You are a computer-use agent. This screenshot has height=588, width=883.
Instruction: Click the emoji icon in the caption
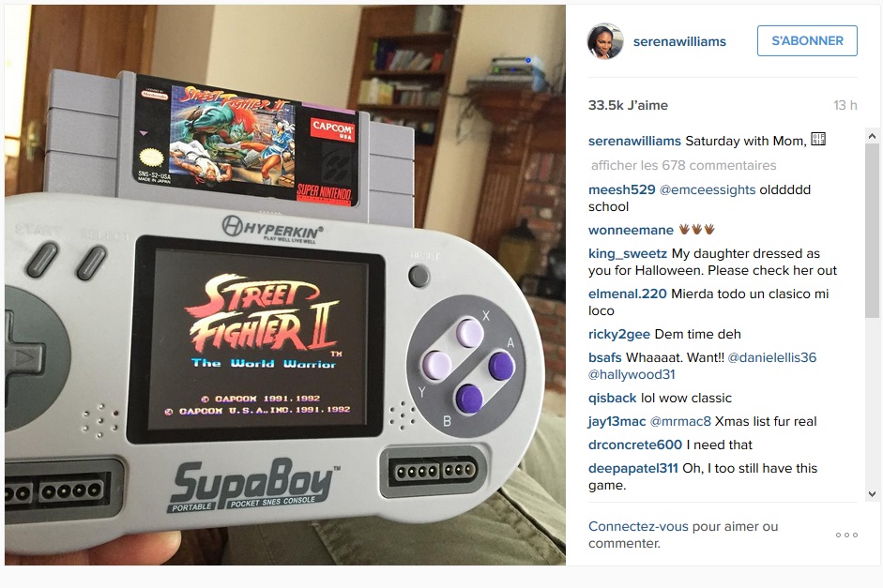818,139
